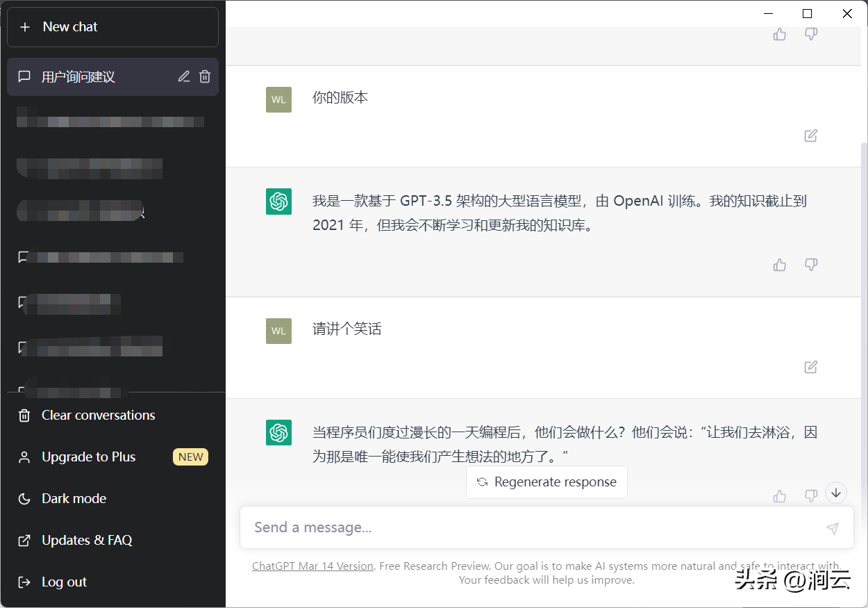
Task: Delete 用户询问建议 conversation via trash icon
Action: coord(205,76)
